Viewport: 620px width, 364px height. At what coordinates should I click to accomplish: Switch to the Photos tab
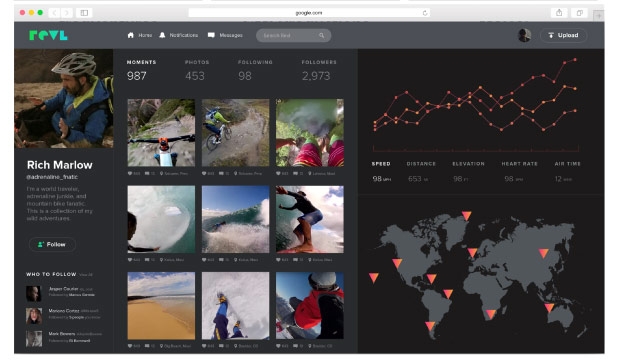tap(197, 70)
